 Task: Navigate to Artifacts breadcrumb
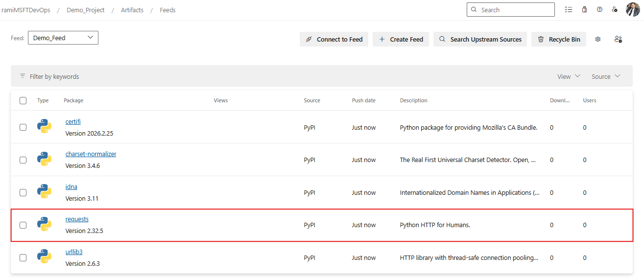(132, 10)
